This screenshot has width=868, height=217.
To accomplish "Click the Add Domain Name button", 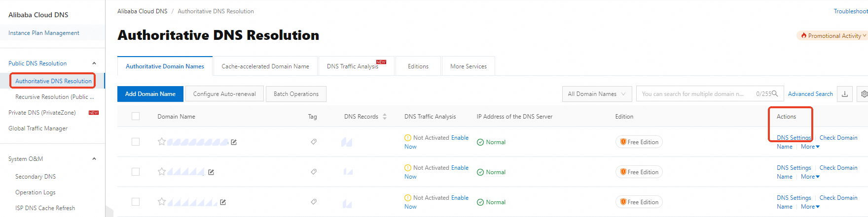I will pyautogui.click(x=150, y=94).
